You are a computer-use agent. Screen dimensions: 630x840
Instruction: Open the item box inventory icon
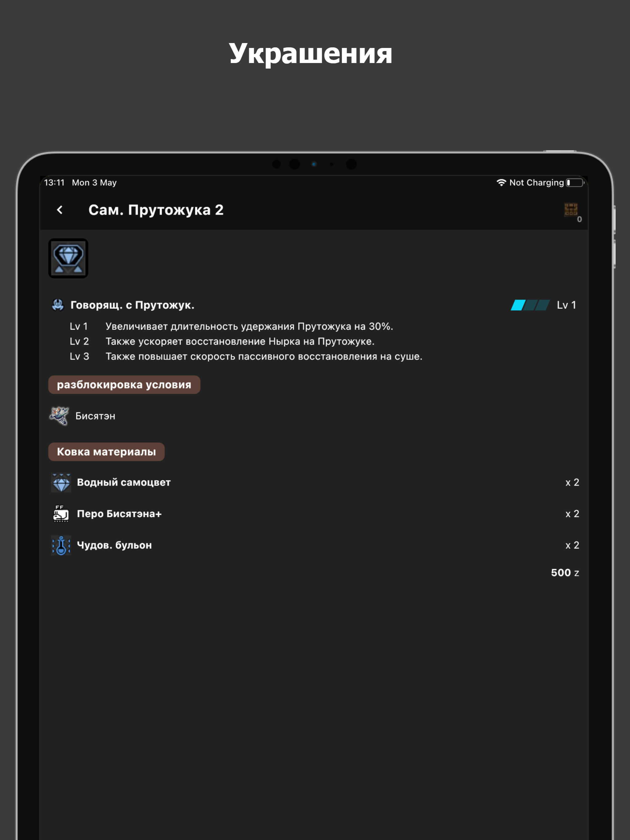coord(571,209)
